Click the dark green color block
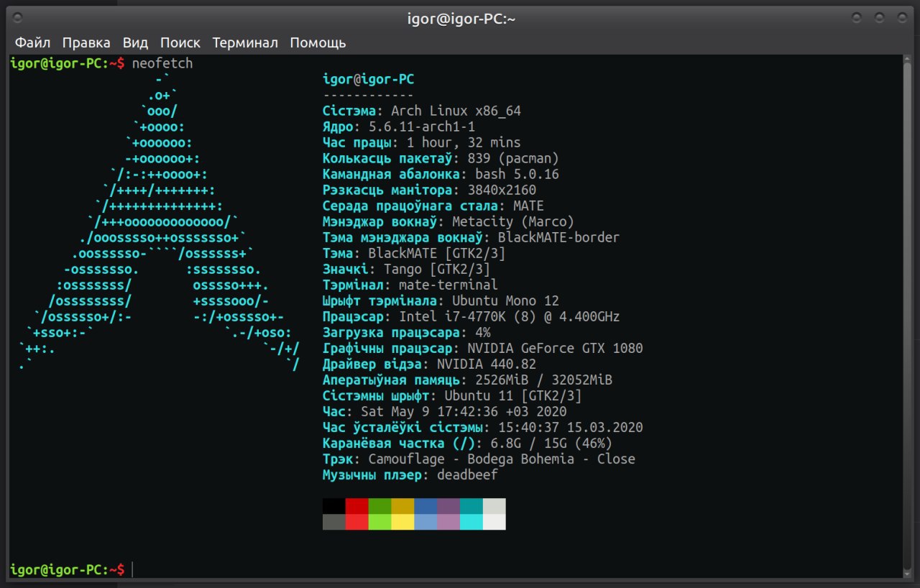The image size is (920, 588). (x=380, y=506)
